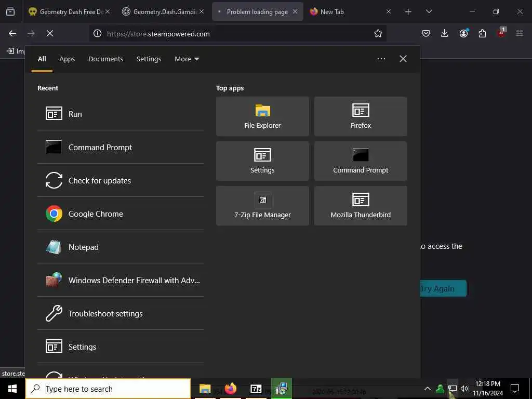Close the Windows search panel
This screenshot has height=399, width=532.
(403, 59)
